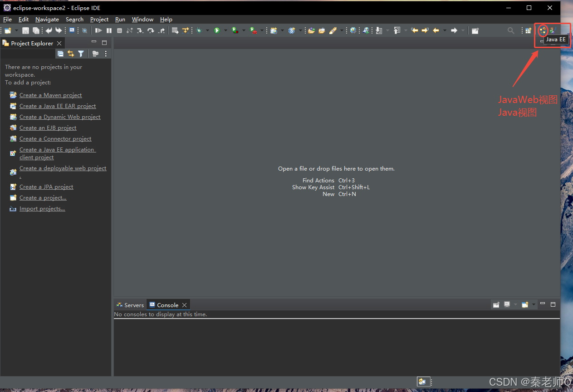
Task: Switch to the Servers tab
Action: click(130, 305)
